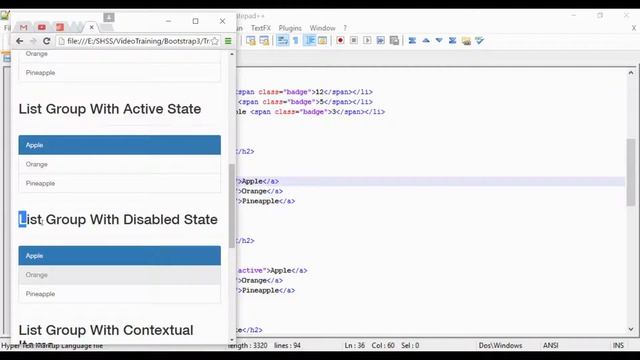Toggle Show All Characters pilcrow icon
640x360 pixels.
point(296,40)
